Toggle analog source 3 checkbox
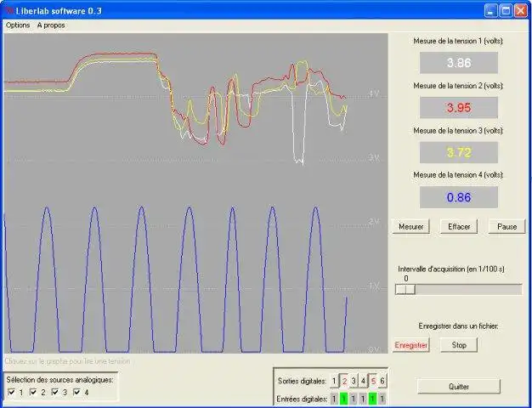The width and height of the screenshot is (532, 408). pyautogui.click(x=55, y=392)
